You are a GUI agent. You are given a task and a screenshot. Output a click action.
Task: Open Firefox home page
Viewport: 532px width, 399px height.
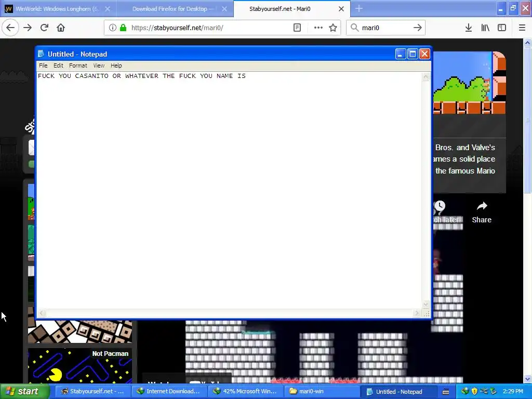click(61, 28)
